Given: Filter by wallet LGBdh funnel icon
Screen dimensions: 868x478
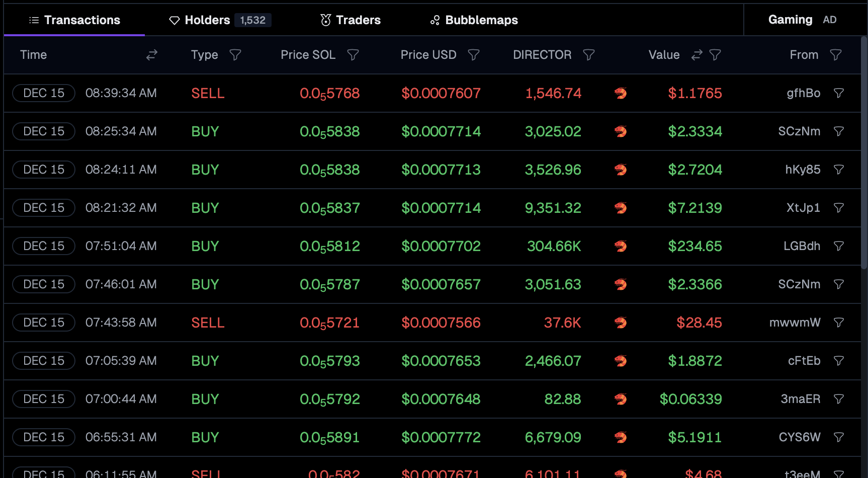Looking at the screenshot, I should [x=838, y=246].
